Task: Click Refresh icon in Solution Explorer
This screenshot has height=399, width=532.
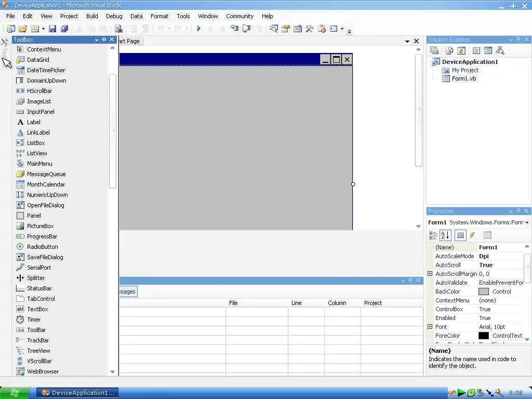Action: click(x=461, y=51)
